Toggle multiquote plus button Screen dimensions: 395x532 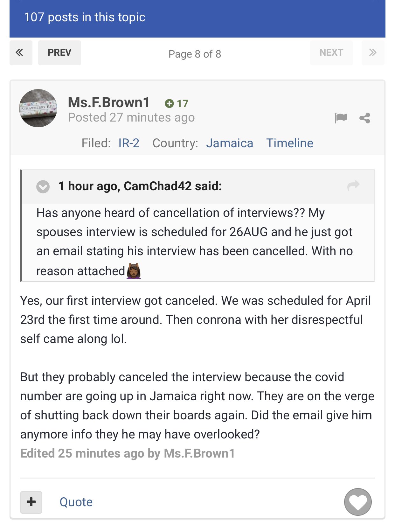[31, 502]
